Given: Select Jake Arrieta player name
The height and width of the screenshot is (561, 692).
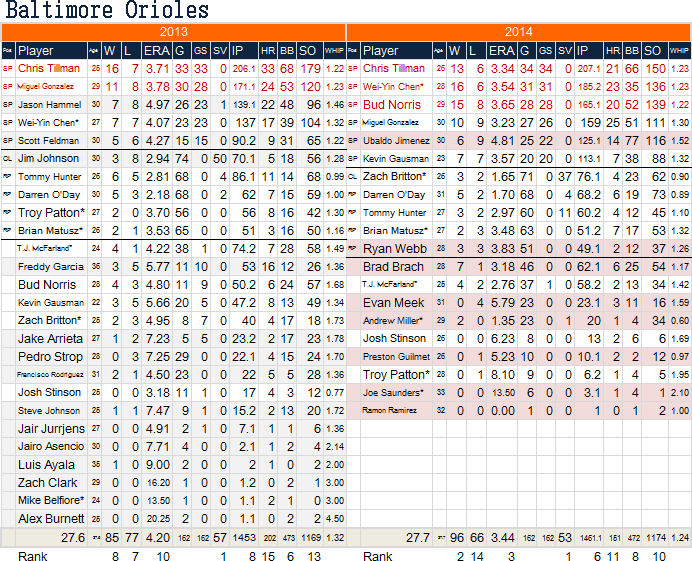Looking at the screenshot, I should [x=50, y=339].
